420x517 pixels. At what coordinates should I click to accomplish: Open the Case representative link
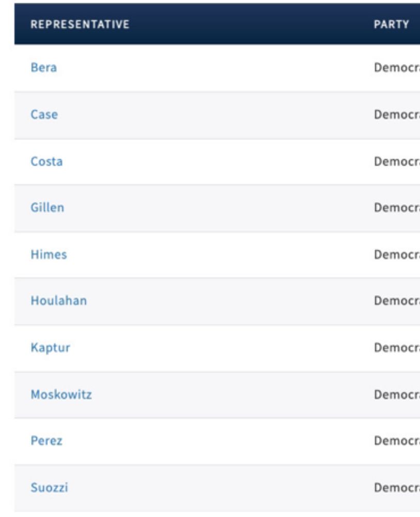click(44, 115)
